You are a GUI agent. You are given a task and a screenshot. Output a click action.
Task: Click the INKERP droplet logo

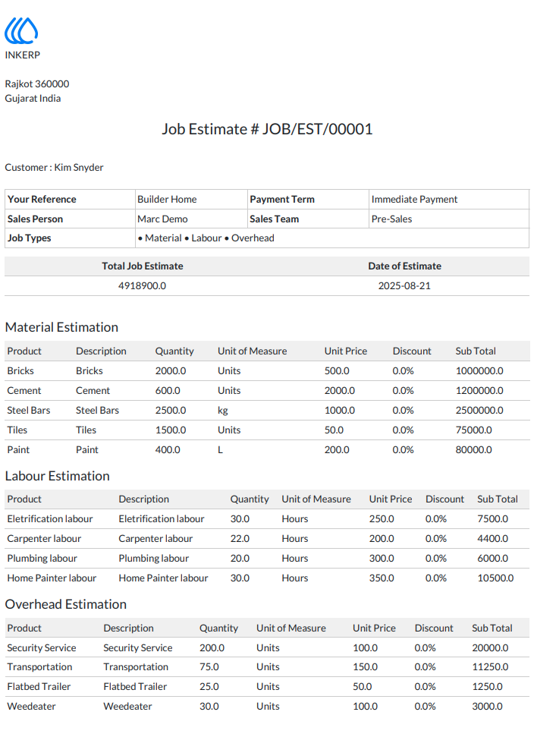click(x=21, y=30)
